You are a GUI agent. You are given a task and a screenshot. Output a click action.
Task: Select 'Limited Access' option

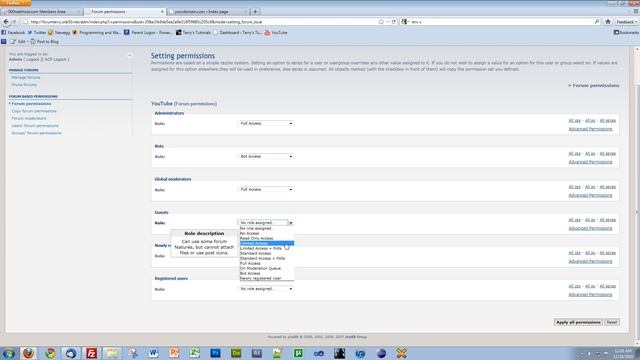pos(267,243)
